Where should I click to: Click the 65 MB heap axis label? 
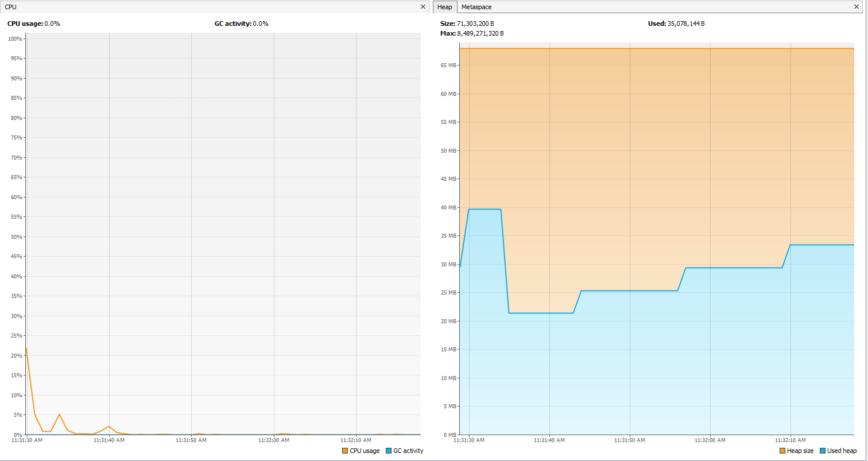click(449, 65)
